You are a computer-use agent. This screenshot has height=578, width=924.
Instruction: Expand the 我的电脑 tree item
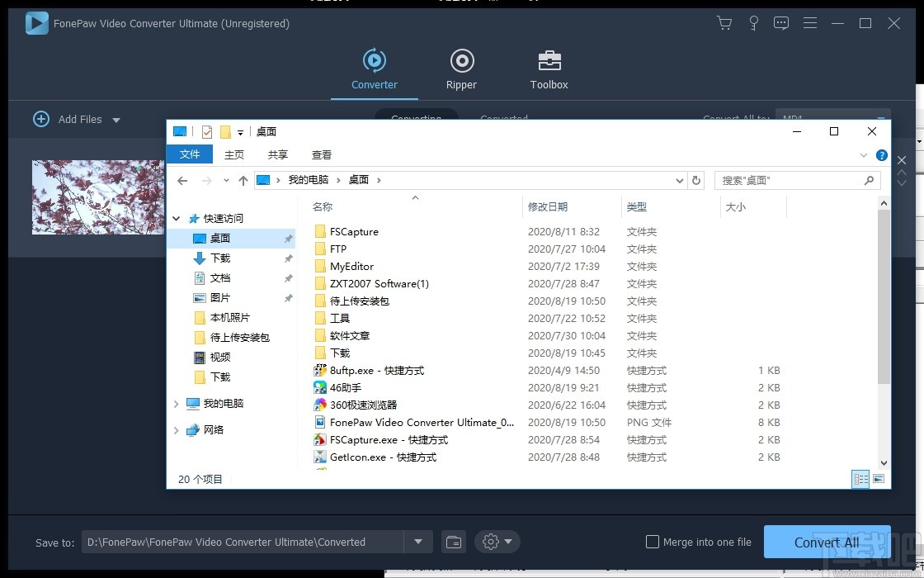[x=176, y=403]
